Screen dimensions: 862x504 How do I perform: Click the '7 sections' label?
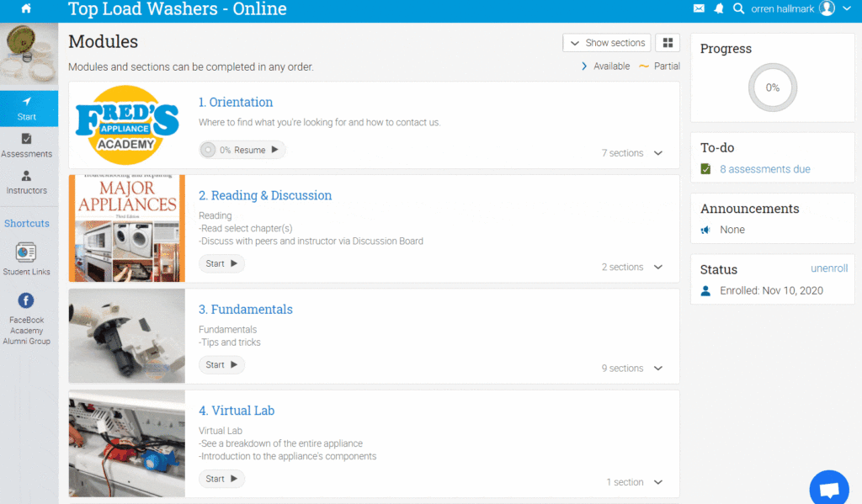[622, 153]
